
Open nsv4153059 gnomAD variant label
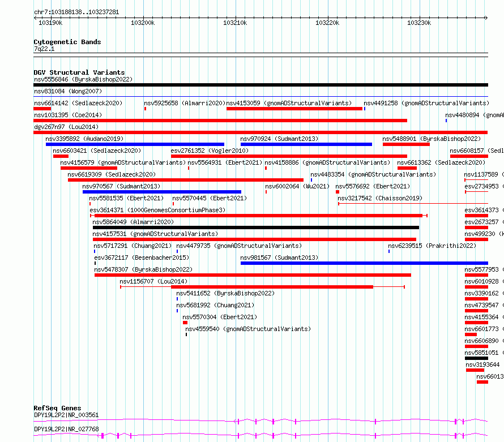(289, 103)
